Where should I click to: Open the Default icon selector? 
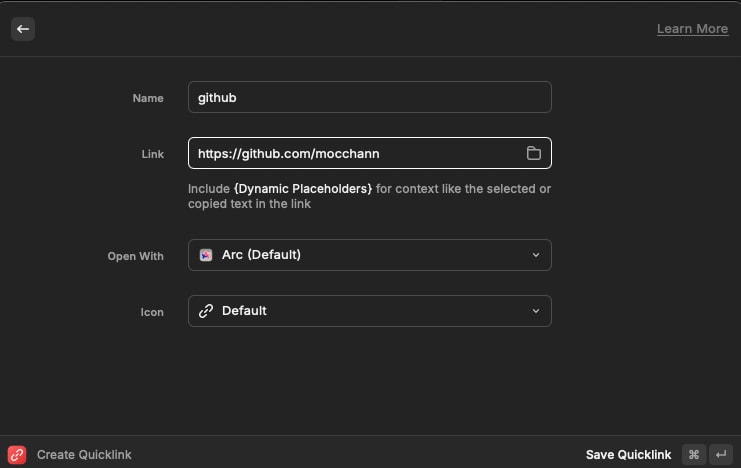370,311
